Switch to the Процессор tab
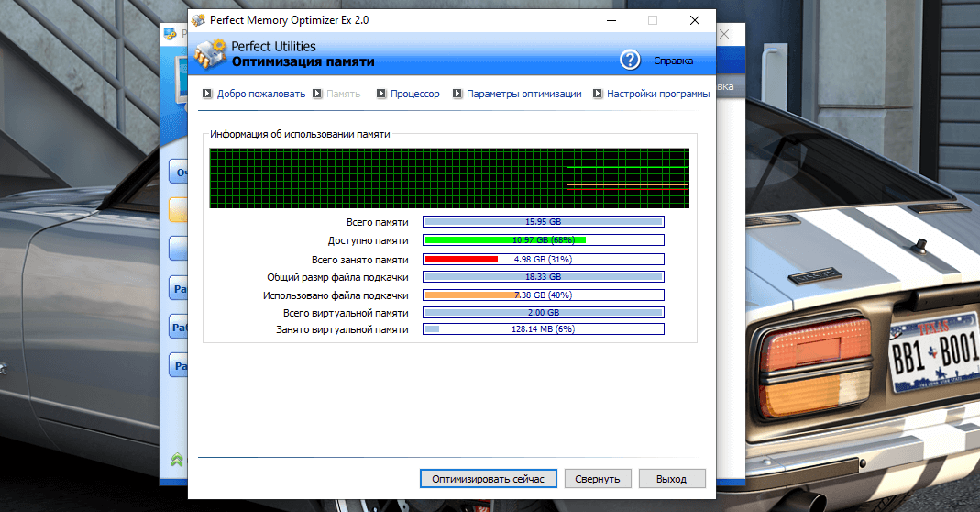The width and height of the screenshot is (980, 512). coord(414,94)
